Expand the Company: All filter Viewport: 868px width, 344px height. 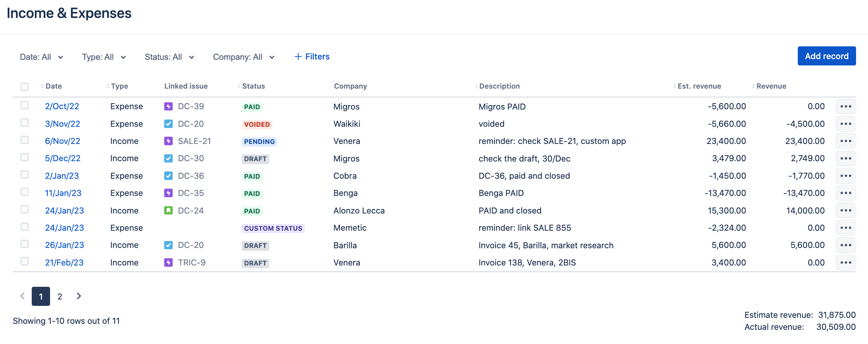click(x=244, y=57)
